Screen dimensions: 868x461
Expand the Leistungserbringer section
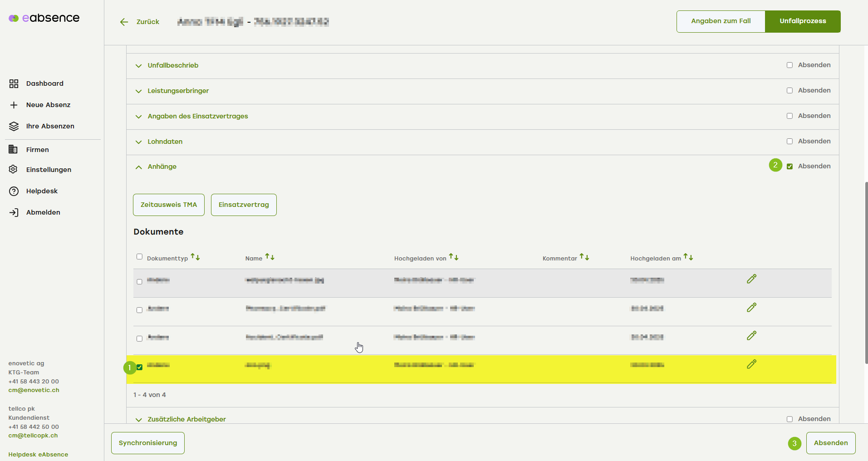(178, 91)
